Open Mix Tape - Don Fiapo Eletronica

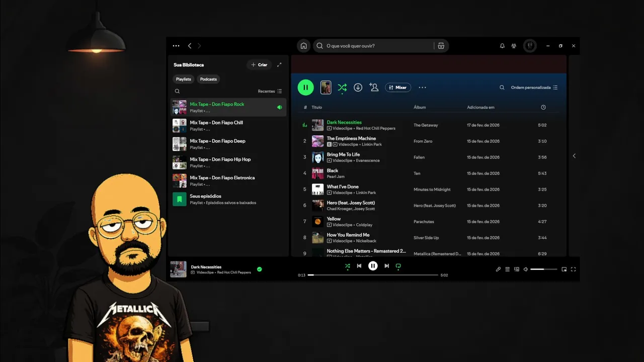pos(228,180)
